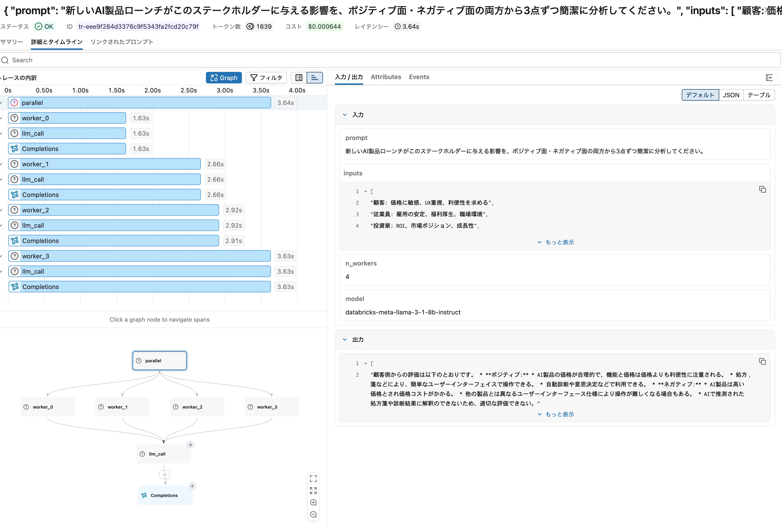This screenshot has height=532, width=782.
Task: Collapse the output array bracket
Action: click(365, 364)
